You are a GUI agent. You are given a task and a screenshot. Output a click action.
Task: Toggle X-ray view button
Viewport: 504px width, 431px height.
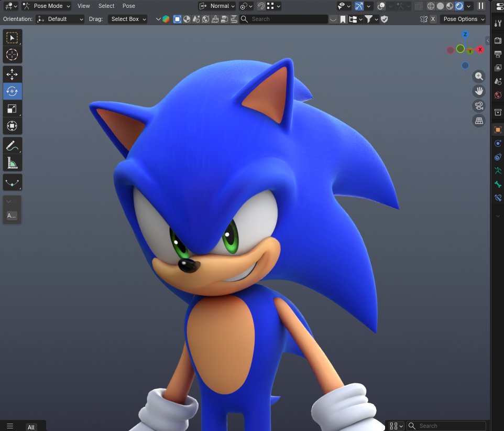click(419, 6)
